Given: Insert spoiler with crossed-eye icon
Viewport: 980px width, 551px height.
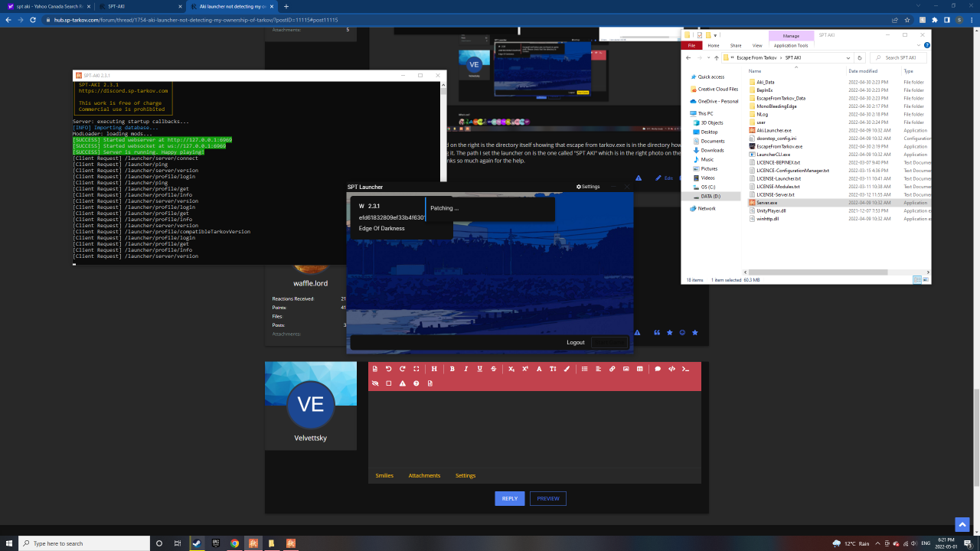Looking at the screenshot, I should pos(375,383).
